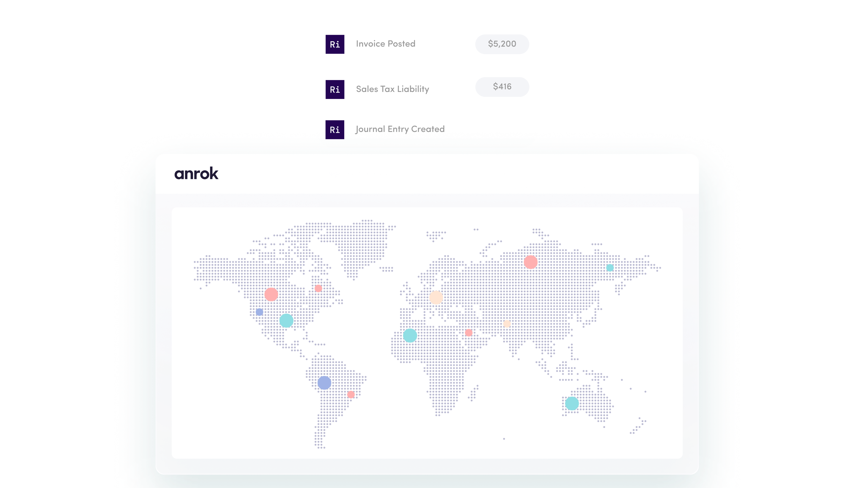
Task: Open the Invoice Posted notification
Action: pos(386,44)
